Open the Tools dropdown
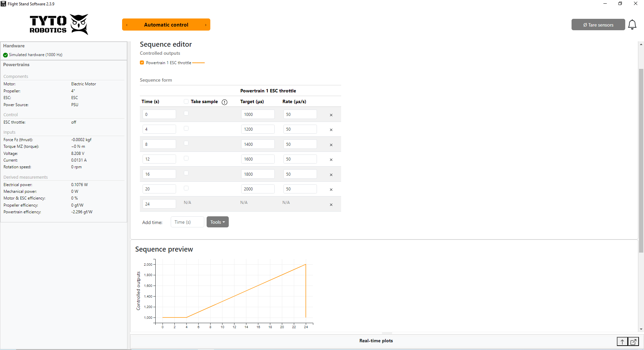The image size is (644, 350). [x=217, y=222]
